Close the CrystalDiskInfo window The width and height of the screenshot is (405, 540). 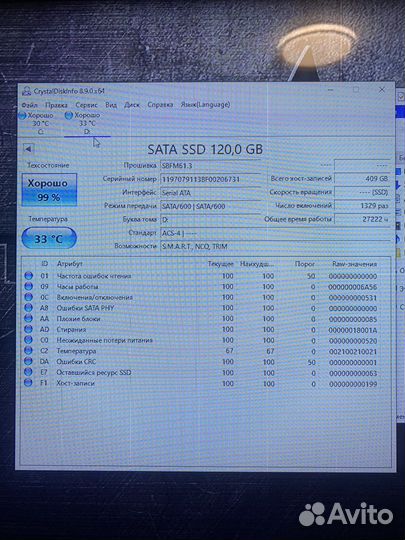click(x=382, y=90)
